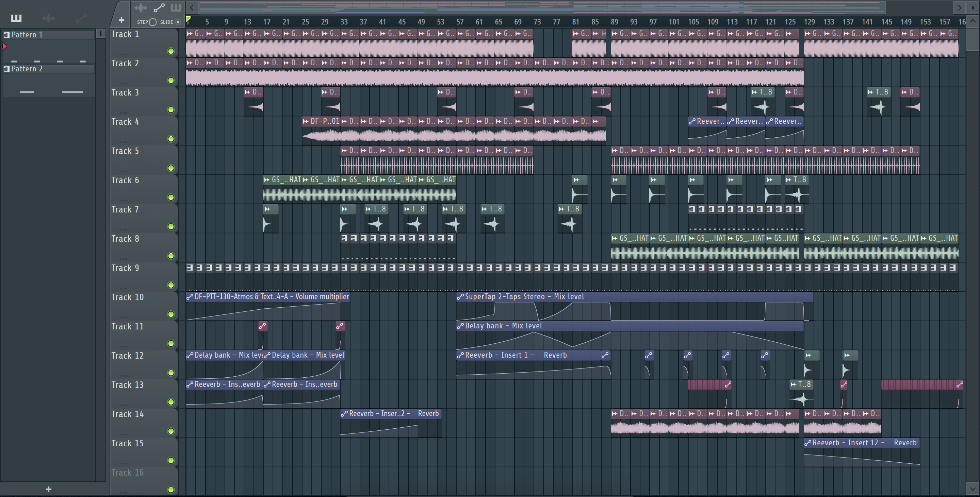
Task: Click the Pattern 1 icon in the picker
Action: pos(6,35)
